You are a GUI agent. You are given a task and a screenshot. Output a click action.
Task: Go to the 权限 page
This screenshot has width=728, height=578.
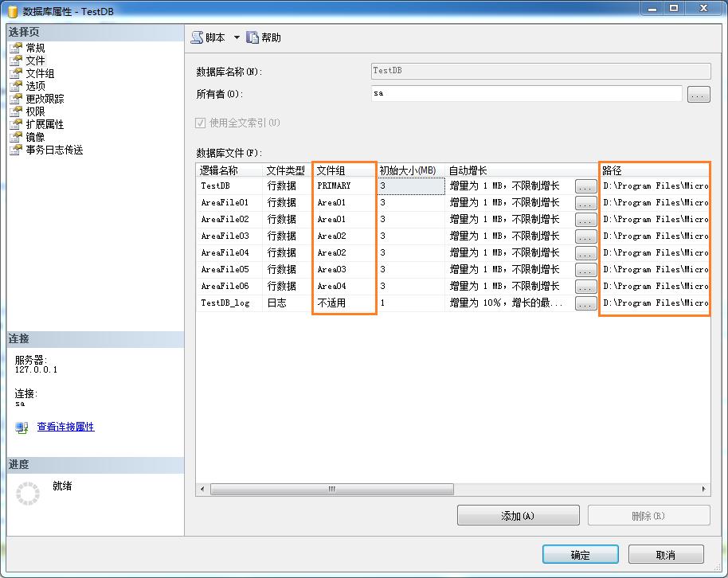[35, 111]
